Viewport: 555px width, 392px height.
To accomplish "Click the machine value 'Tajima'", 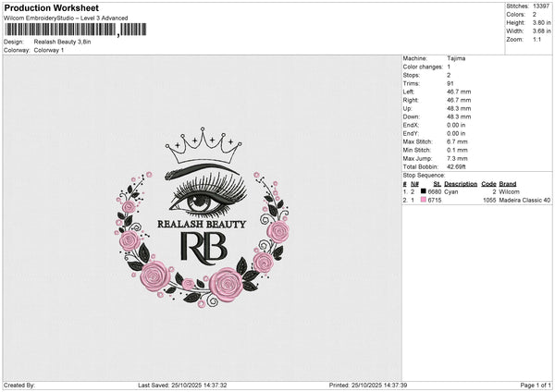I will click(x=456, y=58).
